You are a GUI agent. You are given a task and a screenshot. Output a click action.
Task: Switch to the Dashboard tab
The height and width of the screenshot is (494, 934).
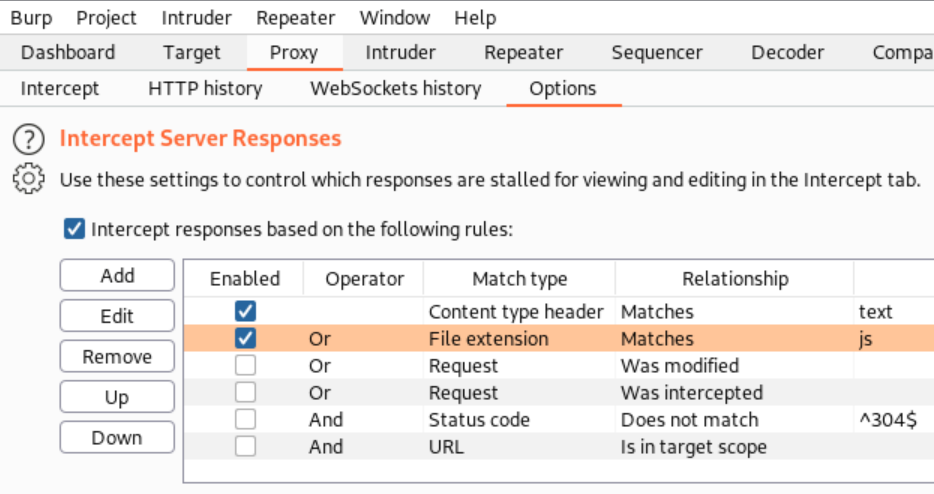68,52
